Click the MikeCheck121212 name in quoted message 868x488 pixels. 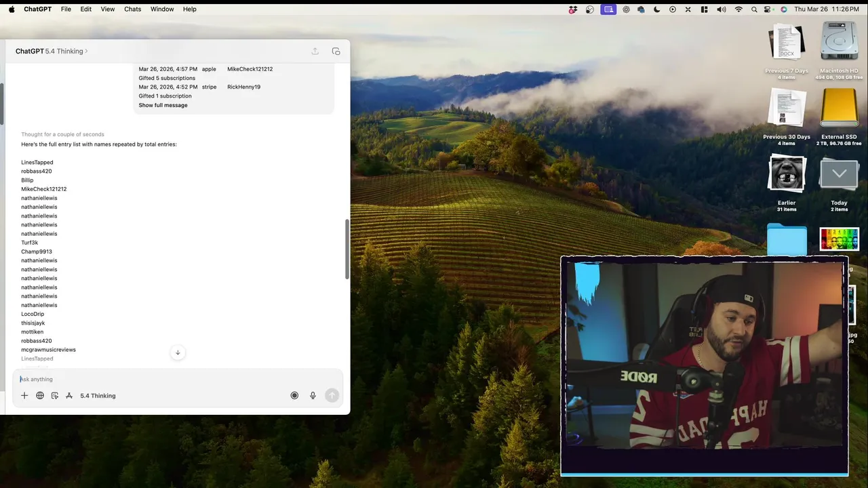tap(250, 69)
